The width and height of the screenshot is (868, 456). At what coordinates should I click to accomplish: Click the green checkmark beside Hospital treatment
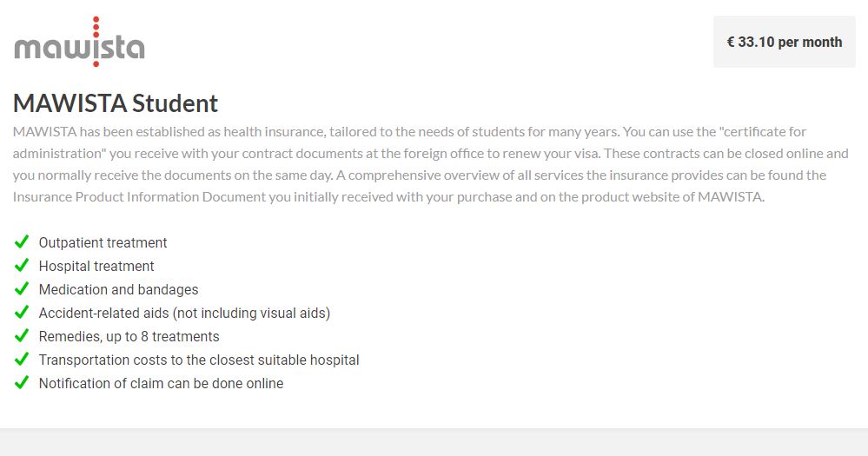pos(22,265)
